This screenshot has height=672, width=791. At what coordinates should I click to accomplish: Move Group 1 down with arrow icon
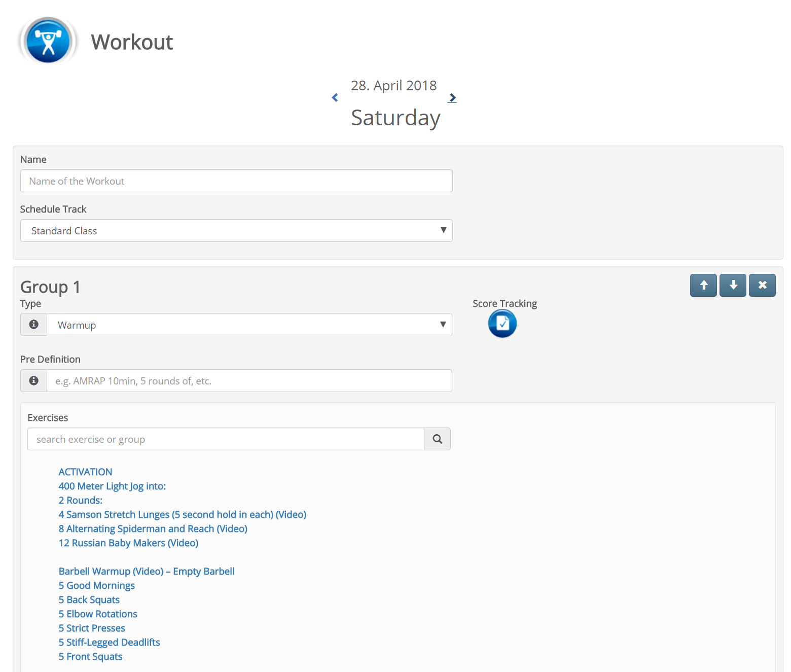tap(733, 285)
